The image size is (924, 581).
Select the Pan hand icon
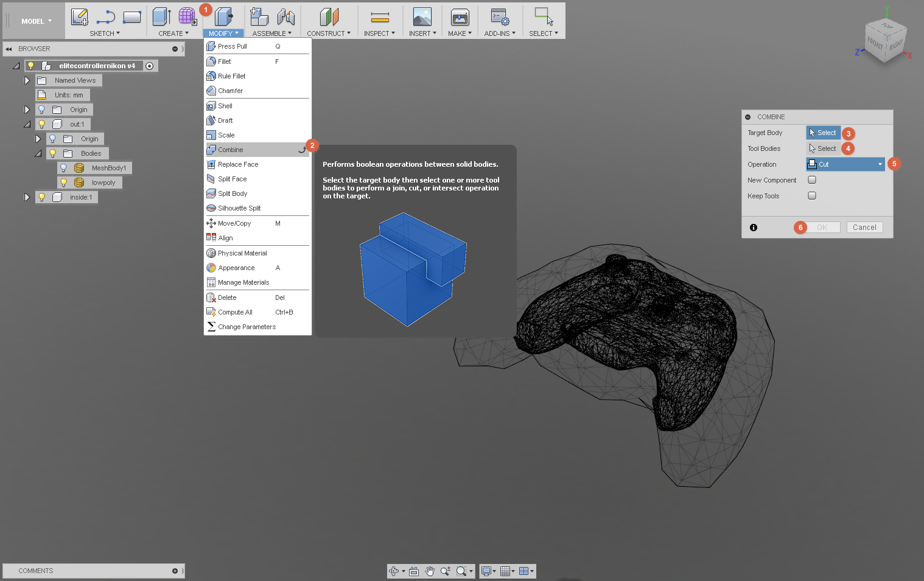click(x=430, y=571)
